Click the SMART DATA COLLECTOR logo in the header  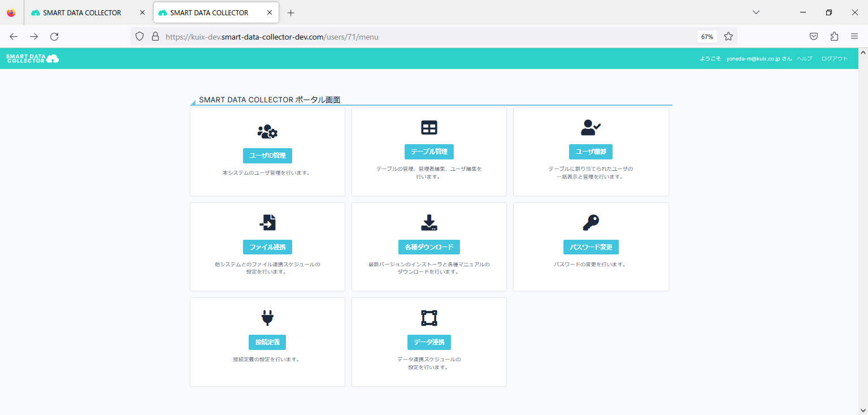tap(32, 58)
